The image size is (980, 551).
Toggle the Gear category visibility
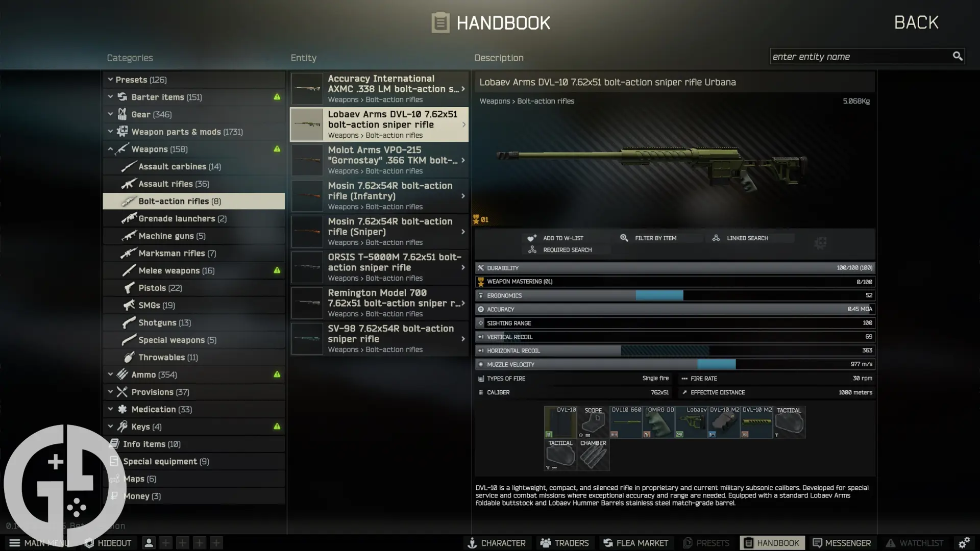click(x=110, y=114)
